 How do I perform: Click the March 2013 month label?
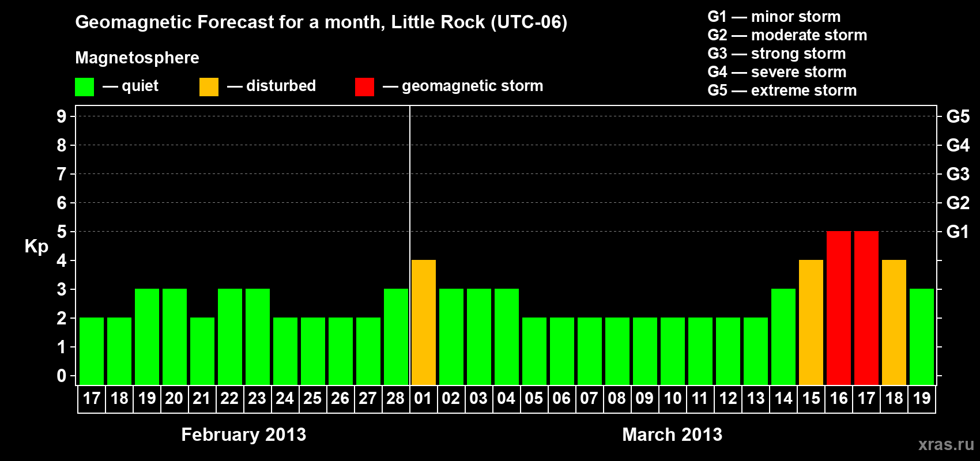[672, 434]
